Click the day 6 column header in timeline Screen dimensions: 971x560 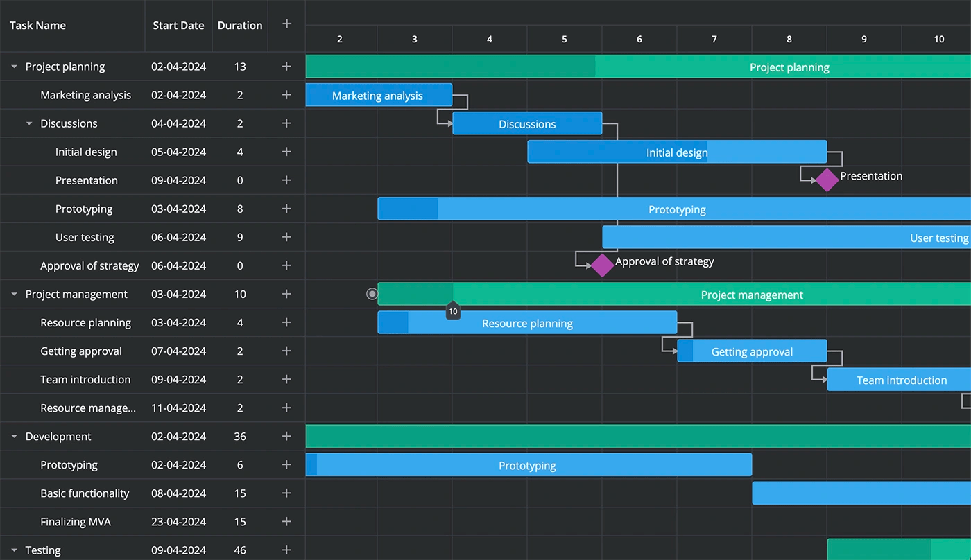click(639, 39)
